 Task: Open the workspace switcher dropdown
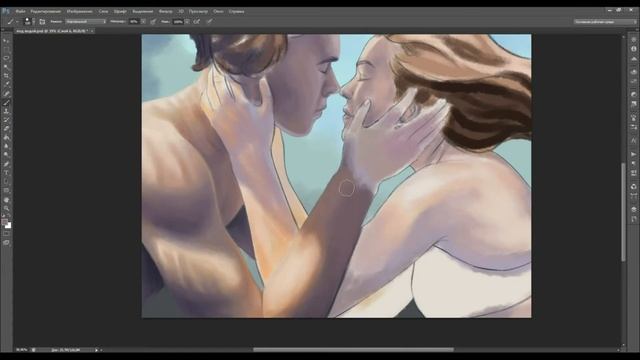(606, 22)
